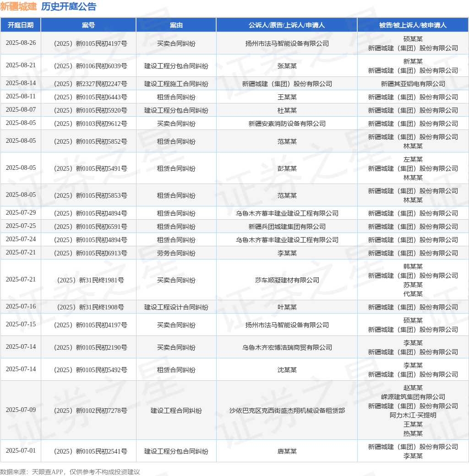This screenshot has width=469, height=476.
Task: Click the date 2025-07-25
Action: (21, 226)
